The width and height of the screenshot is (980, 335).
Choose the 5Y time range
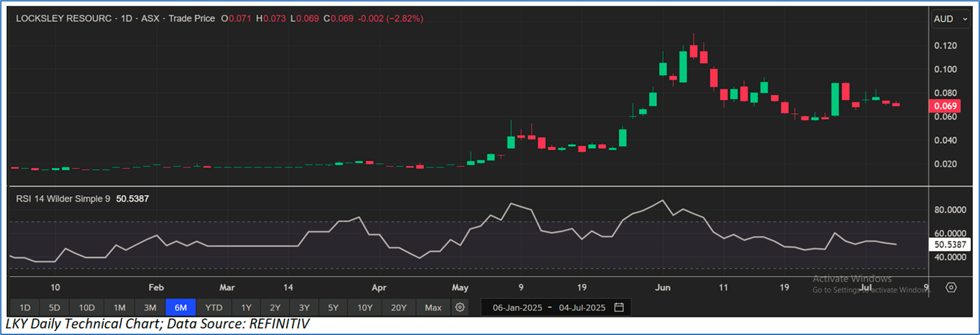tap(333, 308)
